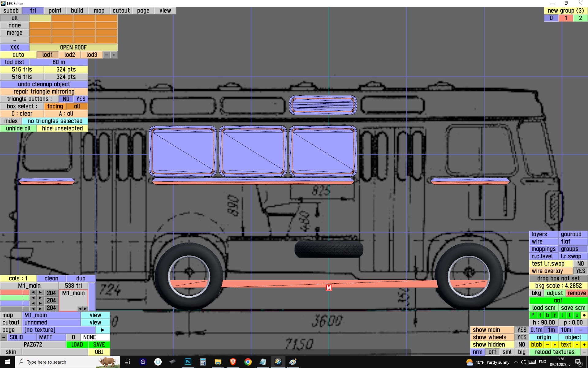The height and width of the screenshot is (368, 588).
Task: Click the page texture next arrow
Action: 103,330
